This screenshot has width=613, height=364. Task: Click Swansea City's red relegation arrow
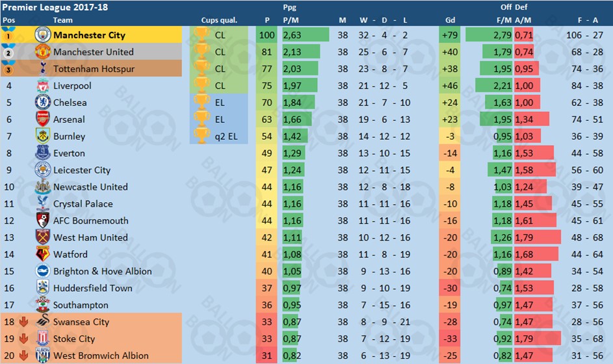(x=24, y=322)
